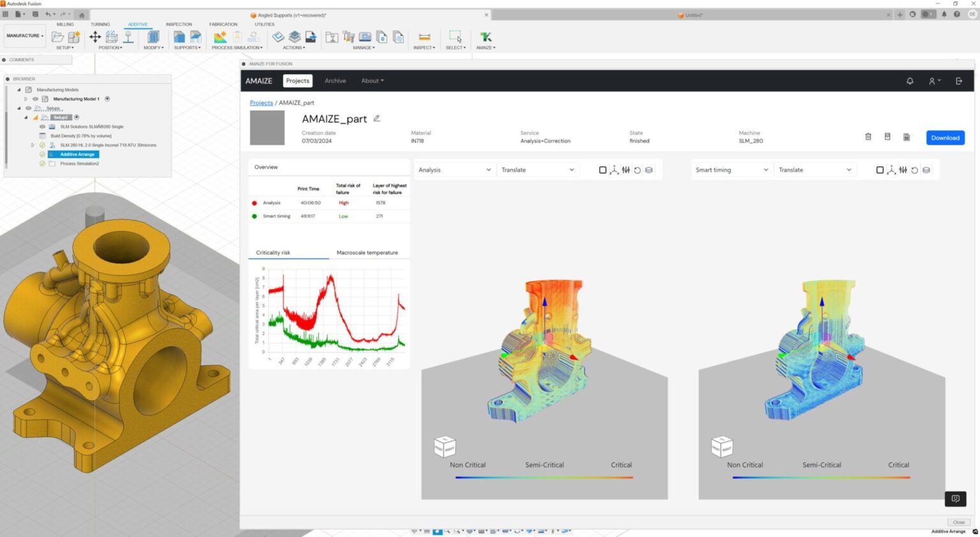Open the Smart timing results dropdown

coord(731,170)
